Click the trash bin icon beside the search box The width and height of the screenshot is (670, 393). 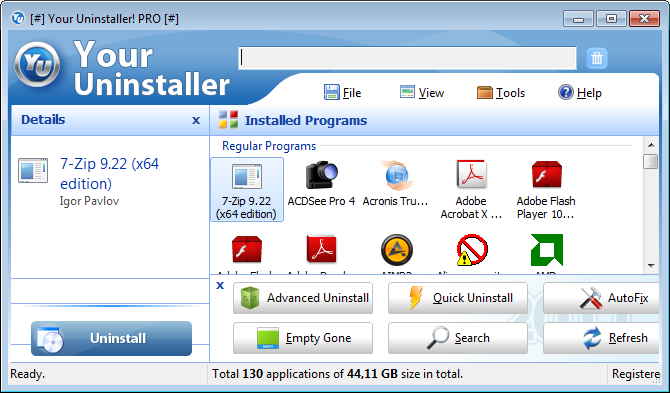pyautogui.click(x=597, y=58)
